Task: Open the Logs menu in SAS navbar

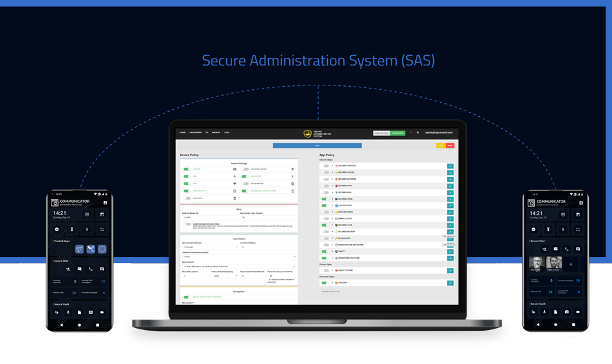Action: click(227, 132)
